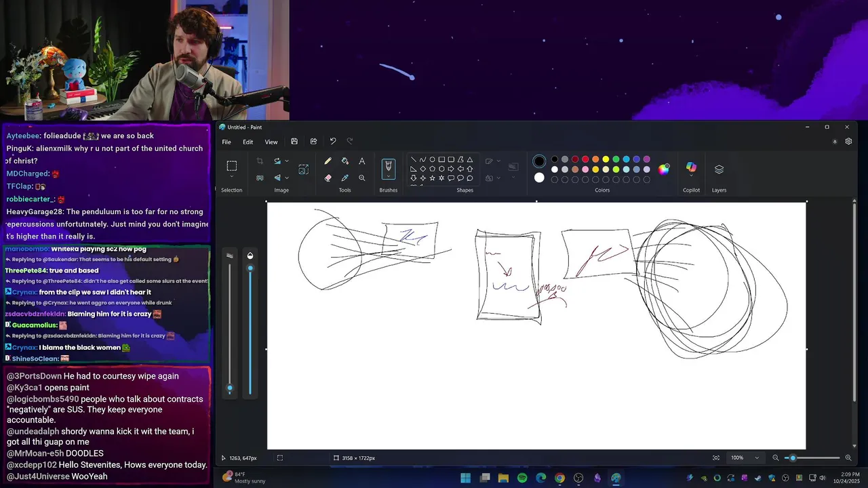Click the zoom slider handle
This screenshot has height=488, width=868.
tap(793, 458)
